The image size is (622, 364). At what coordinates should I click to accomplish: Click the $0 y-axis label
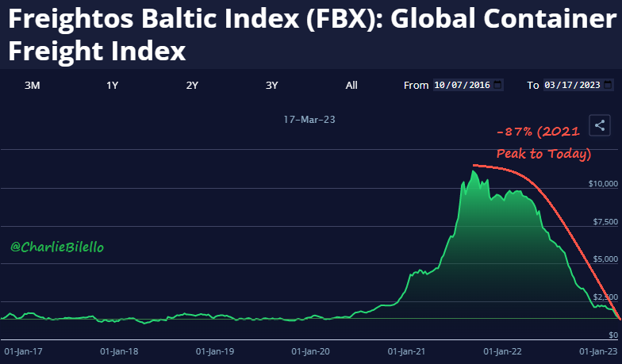click(613, 335)
